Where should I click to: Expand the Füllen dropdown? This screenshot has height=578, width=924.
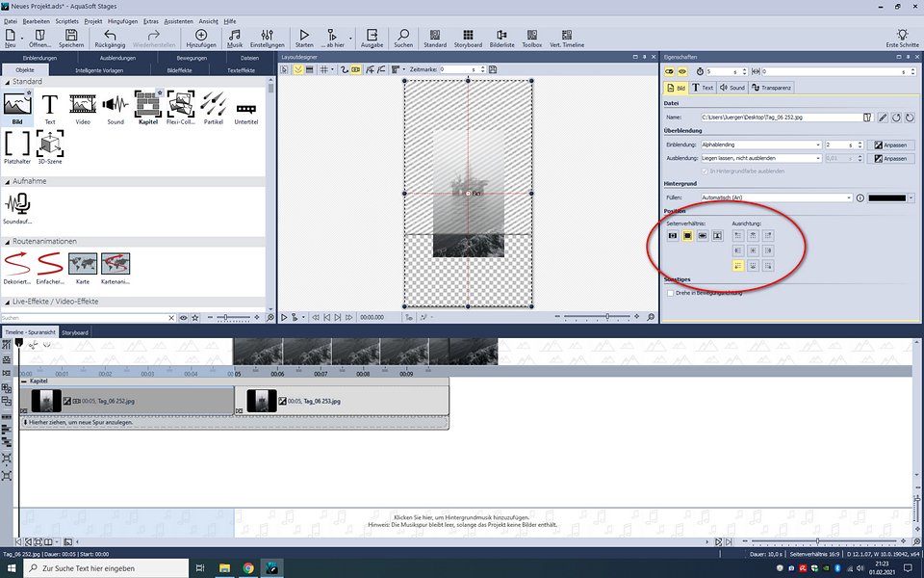point(849,197)
